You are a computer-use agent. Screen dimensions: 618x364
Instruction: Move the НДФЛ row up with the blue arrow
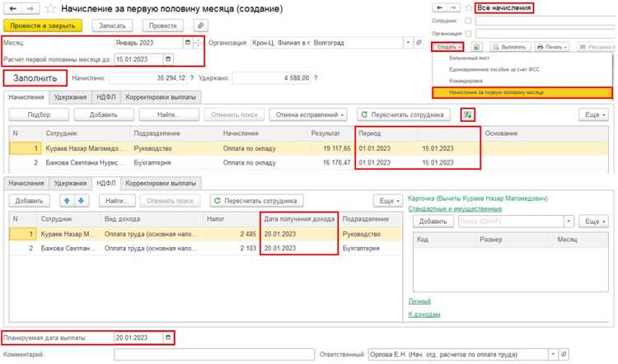tap(67, 200)
